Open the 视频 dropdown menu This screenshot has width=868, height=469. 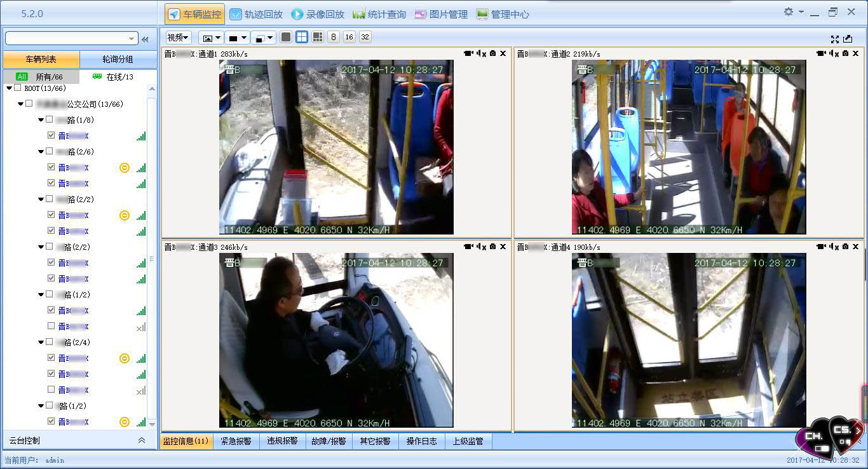tap(178, 37)
